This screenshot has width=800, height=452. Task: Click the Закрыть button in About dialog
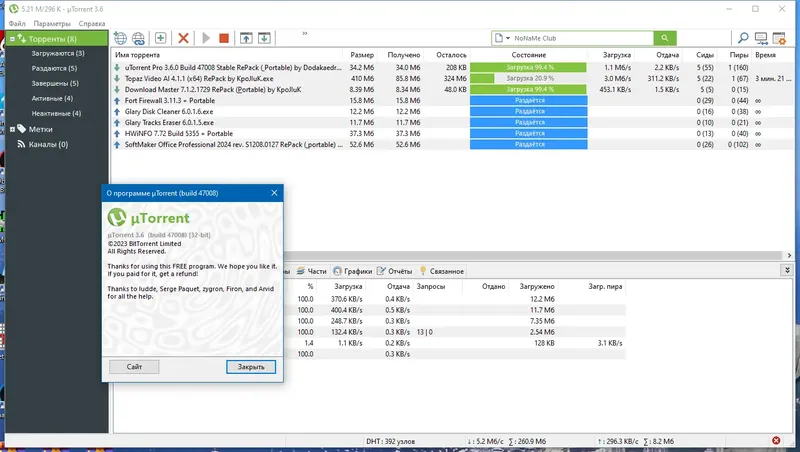pos(251,367)
